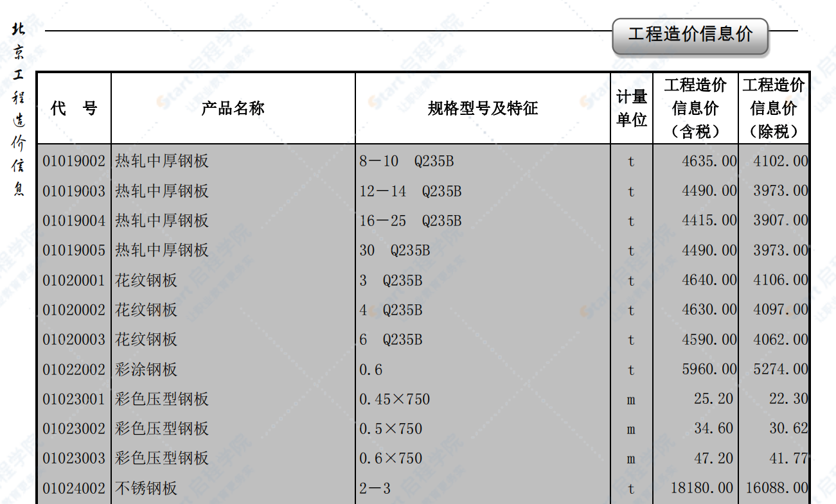The width and height of the screenshot is (836, 504).
Task: Click the 工程造价信息价 header badge
Action: (690, 36)
